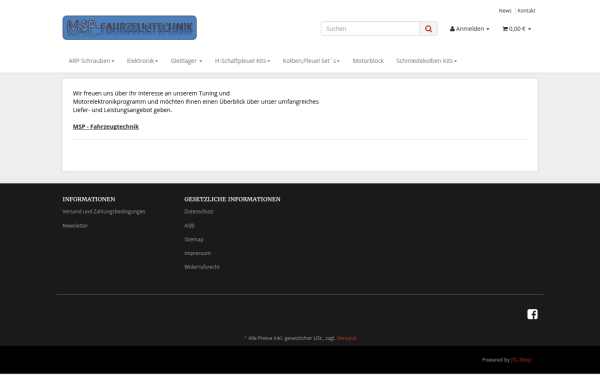
Task: Click the GESETZLICHE INFORMATIONEN heading
Action: pyautogui.click(x=232, y=199)
